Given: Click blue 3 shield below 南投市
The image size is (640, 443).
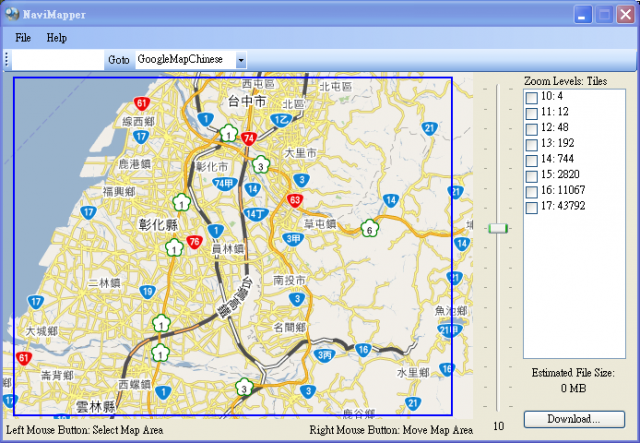Looking at the screenshot, I should 297,299.
